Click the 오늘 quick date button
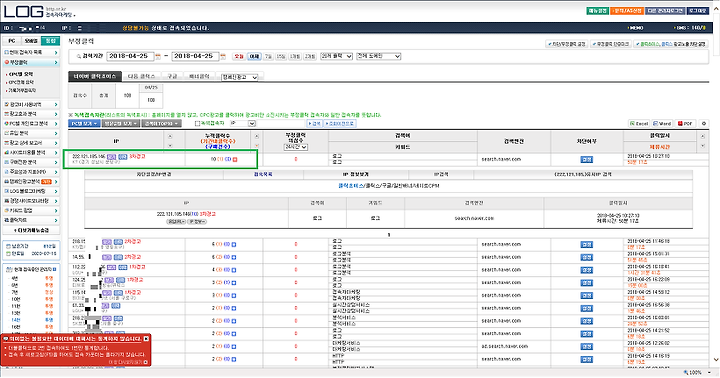 pos(239,56)
